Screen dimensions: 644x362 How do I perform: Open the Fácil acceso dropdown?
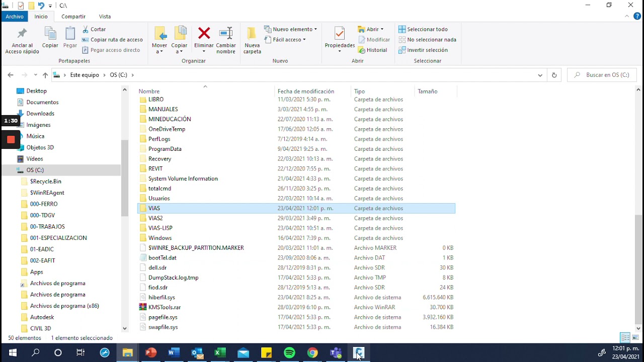tap(285, 40)
